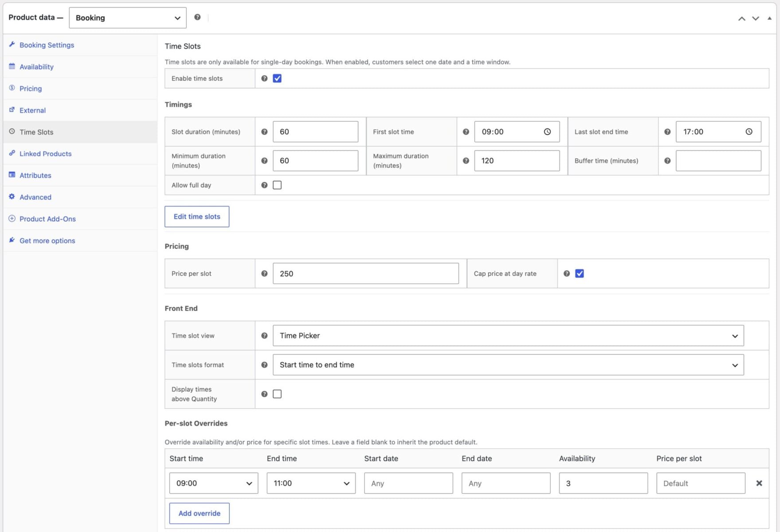Screen dimensions: 780x532
Task: Click Edit time slots button
Action: 197,216
